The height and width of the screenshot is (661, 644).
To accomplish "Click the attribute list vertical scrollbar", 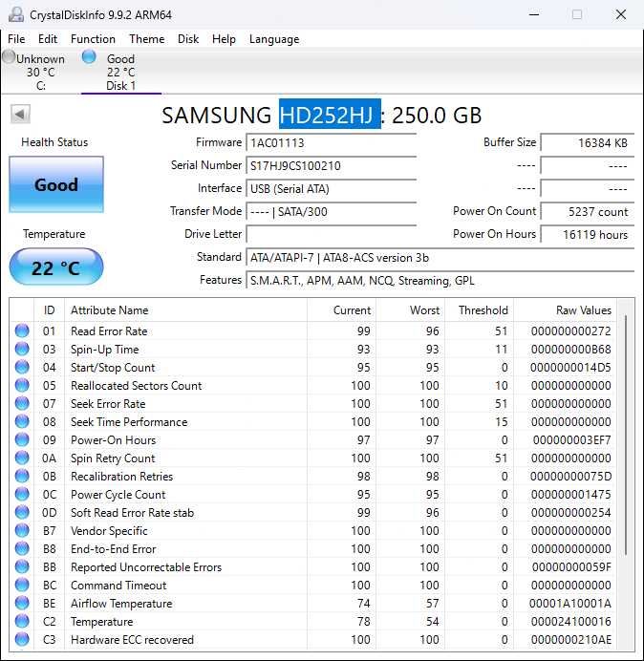I will [x=626, y=435].
